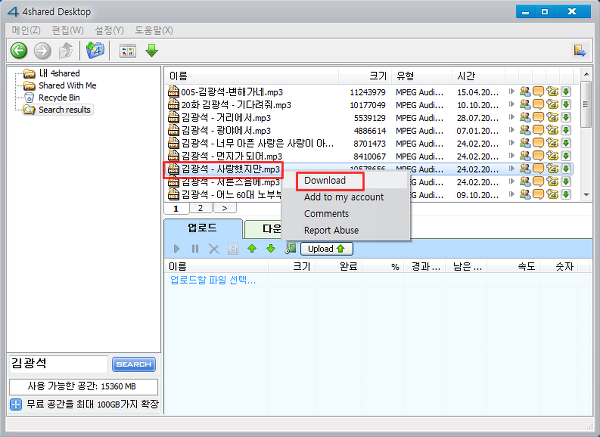The image size is (600, 437).
Task: Click the blue plus icon to expand free space
Action: [x=16, y=404]
